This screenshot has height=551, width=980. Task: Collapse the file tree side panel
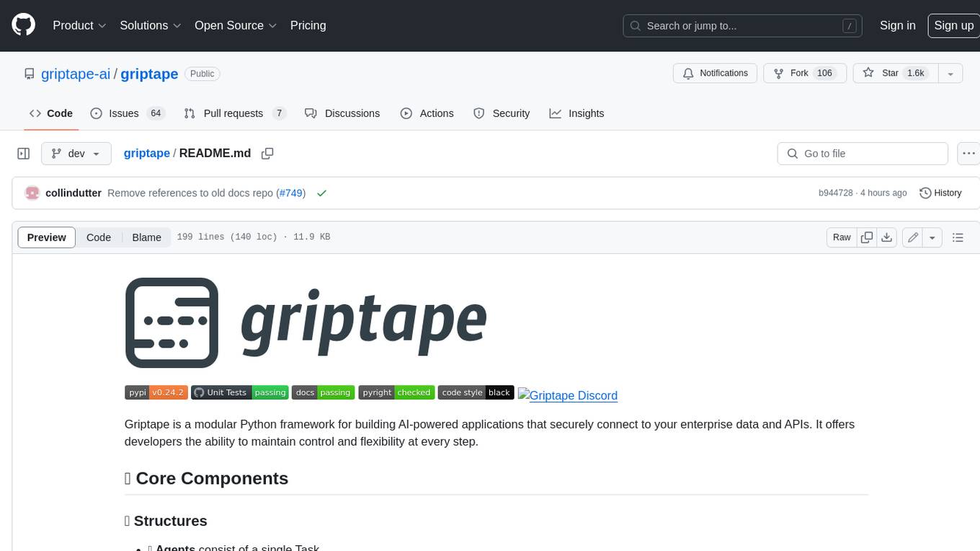24,154
